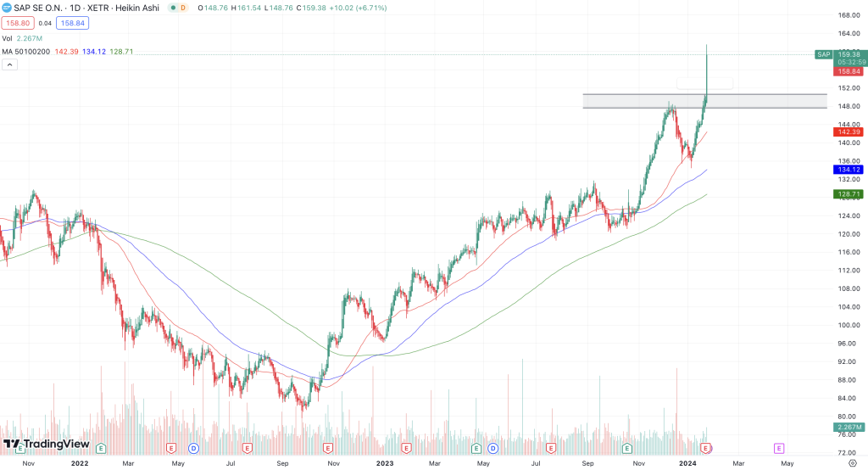
Task: Click the red 158.84 label on price axis
Action: 849,71
